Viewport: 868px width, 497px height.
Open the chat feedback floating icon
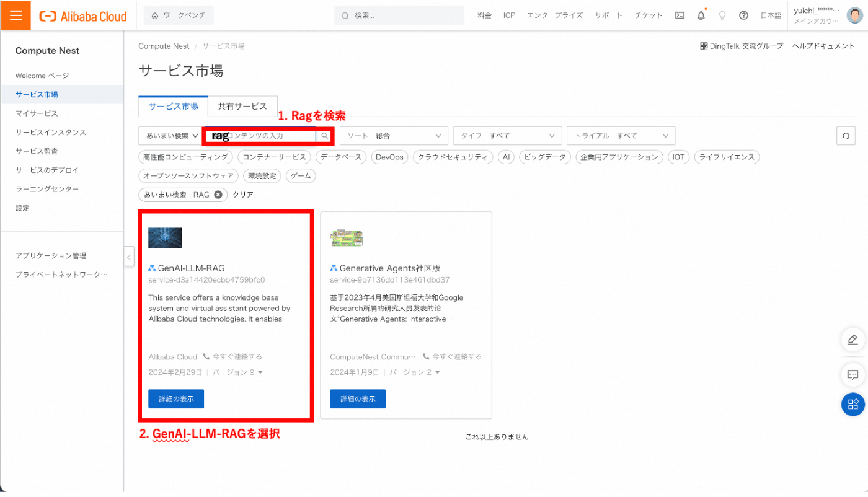(852, 374)
